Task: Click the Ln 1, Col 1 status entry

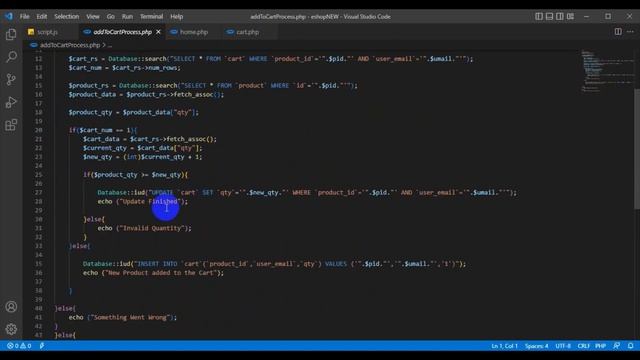Action: pyautogui.click(x=504, y=346)
